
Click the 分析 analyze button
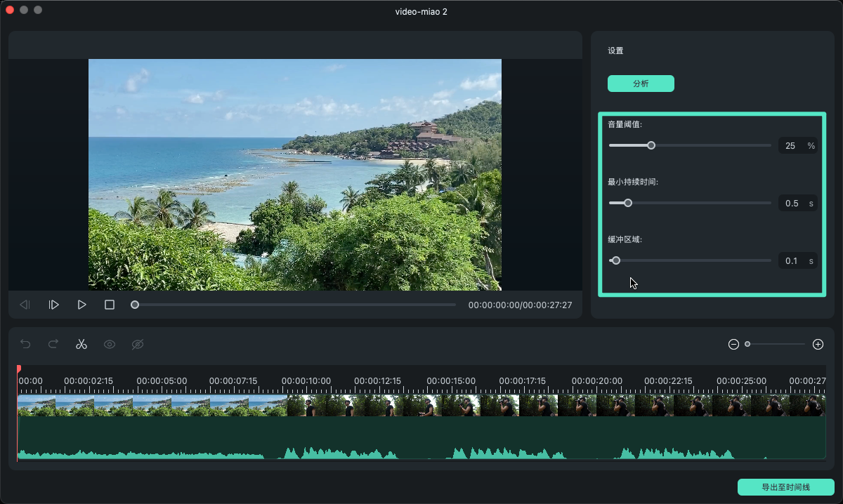coord(641,84)
